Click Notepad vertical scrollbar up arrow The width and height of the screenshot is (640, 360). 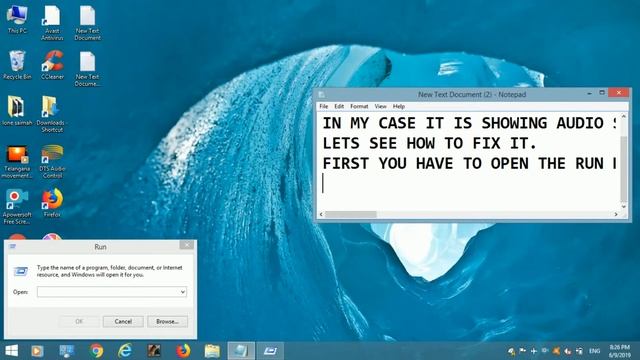624,116
